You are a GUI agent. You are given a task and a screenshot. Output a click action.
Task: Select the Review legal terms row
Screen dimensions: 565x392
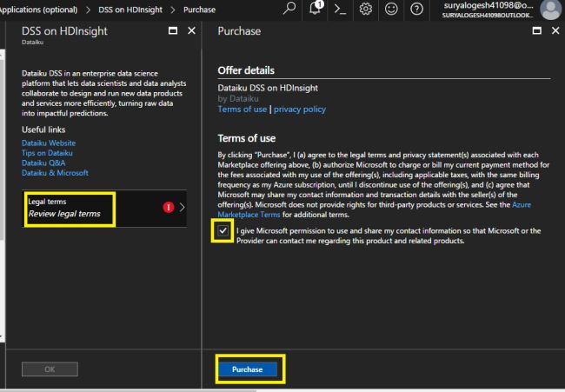[104, 209]
